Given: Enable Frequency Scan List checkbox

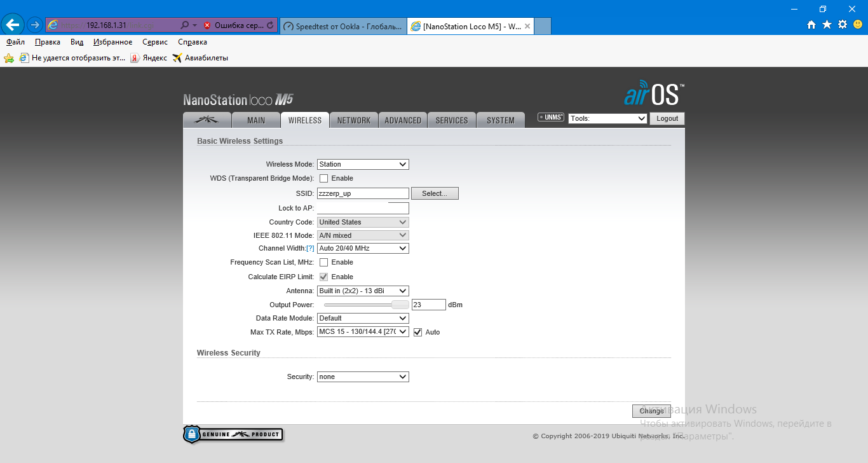Looking at the screenshot, I should pos(323,263).
